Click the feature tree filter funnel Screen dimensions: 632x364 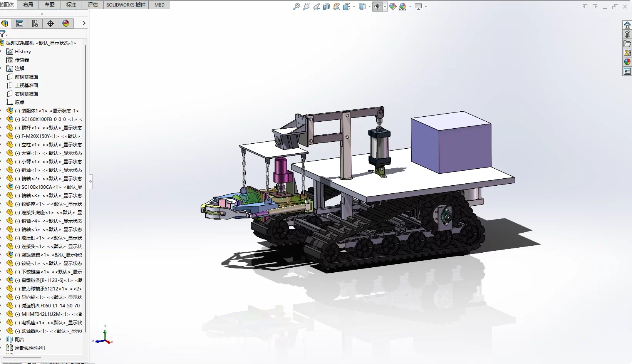tap(3, 34)
